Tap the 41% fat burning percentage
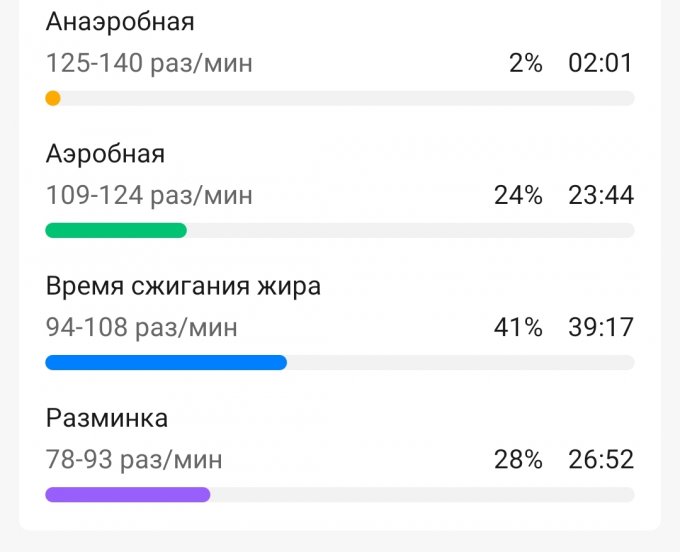The height and width of the screenshot is (552, 680). pyautogui.click(x=518, y=328)
